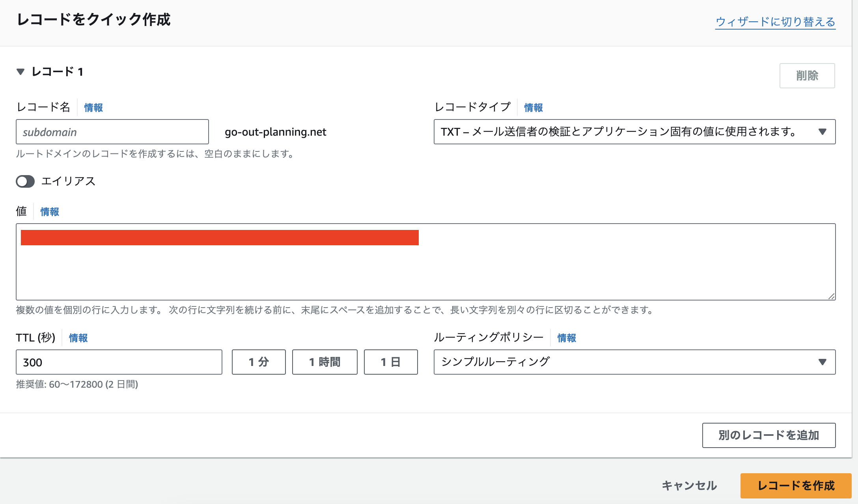
Task: Click the subdomain record name field
Action: [112, 132]
